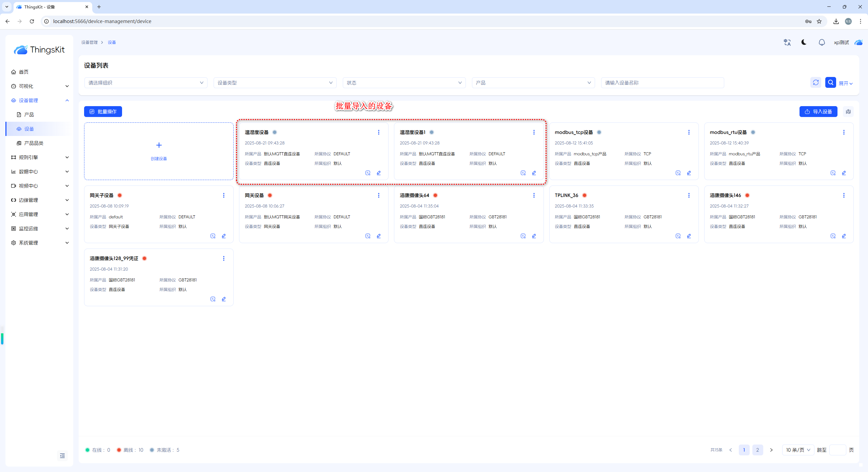Viewport: 868px width, 472px height.
Task: Click the 导入设备 button
Action: click(x=818, y=112)
